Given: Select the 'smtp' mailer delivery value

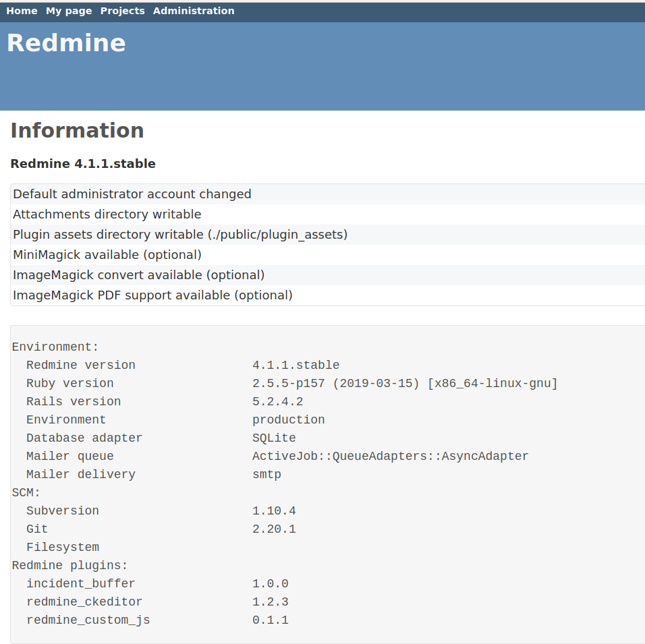Looking at the screenshot, I should click(267, 475).
